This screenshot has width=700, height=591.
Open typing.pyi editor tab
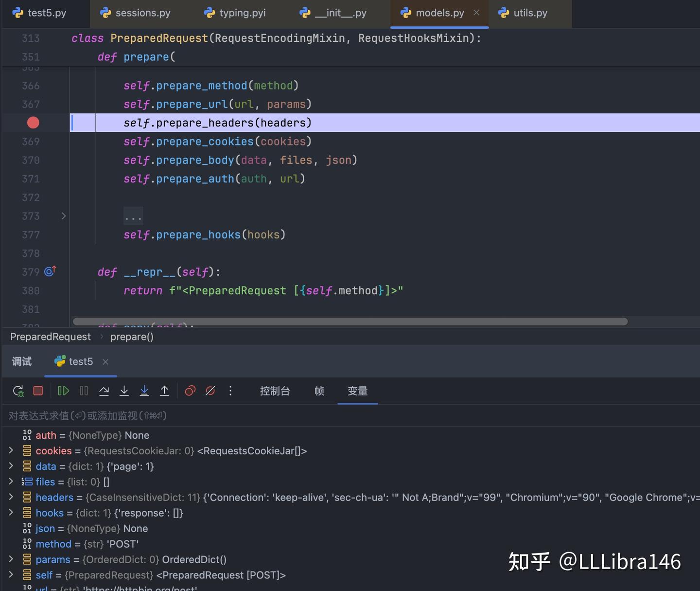coord(235,13)
